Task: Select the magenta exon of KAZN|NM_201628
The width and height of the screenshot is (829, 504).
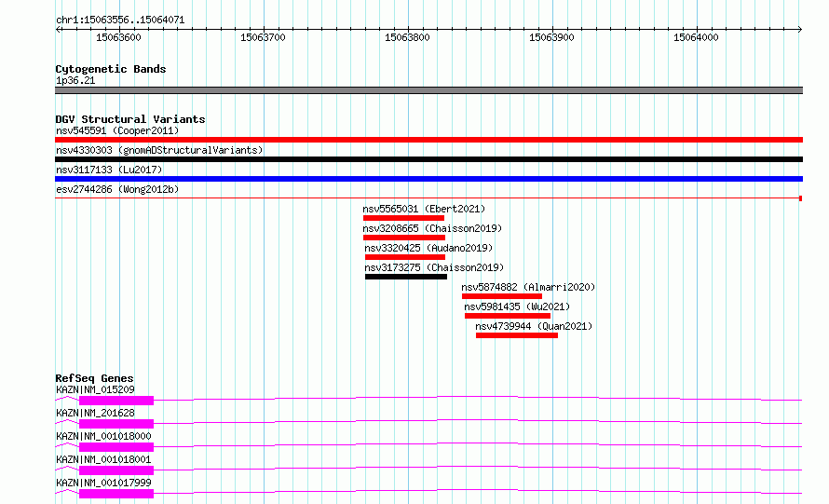Action: point(116,424)
